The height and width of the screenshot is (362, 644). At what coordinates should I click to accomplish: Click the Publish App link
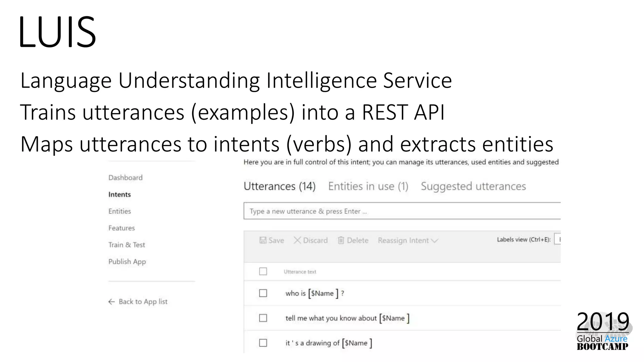tap(127, 262)
